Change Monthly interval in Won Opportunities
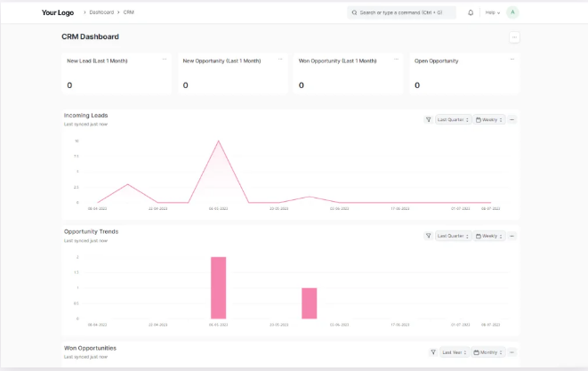 click(489, 352)
